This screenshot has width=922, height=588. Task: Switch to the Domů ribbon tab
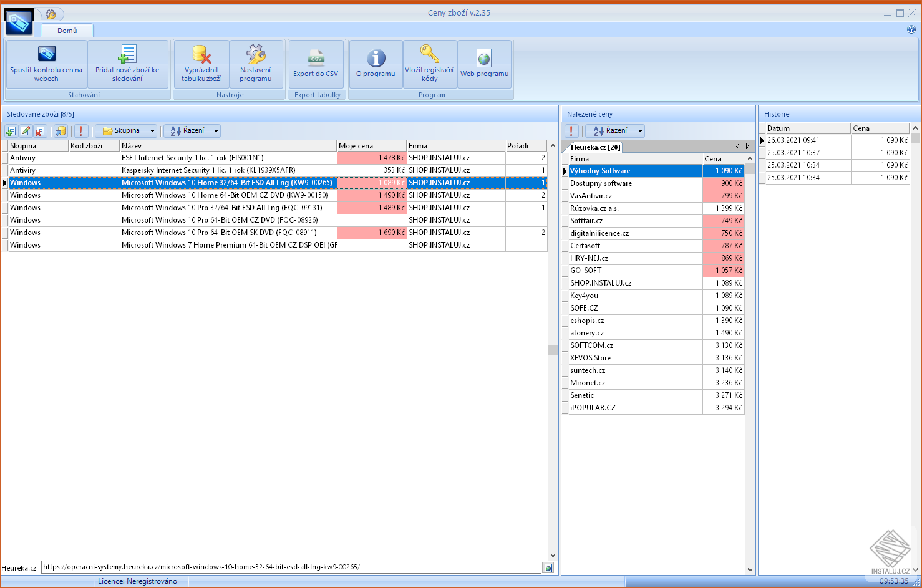[x=67, y=31]
